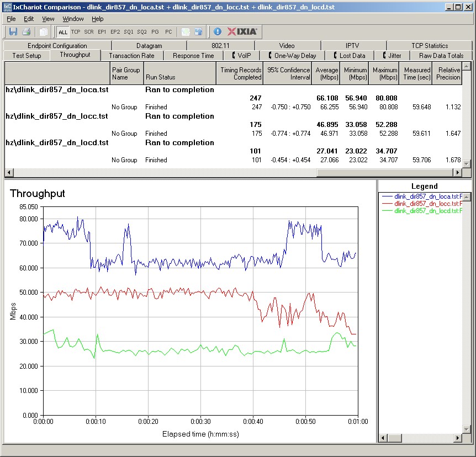Click the IxChariot title bar application icon
476x457 pixels.
[8, 7]
